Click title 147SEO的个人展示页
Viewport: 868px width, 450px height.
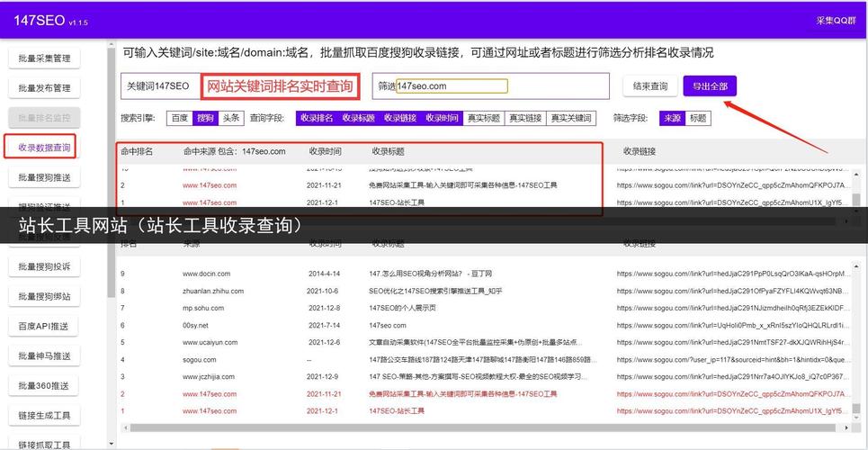tap(402, 308)
